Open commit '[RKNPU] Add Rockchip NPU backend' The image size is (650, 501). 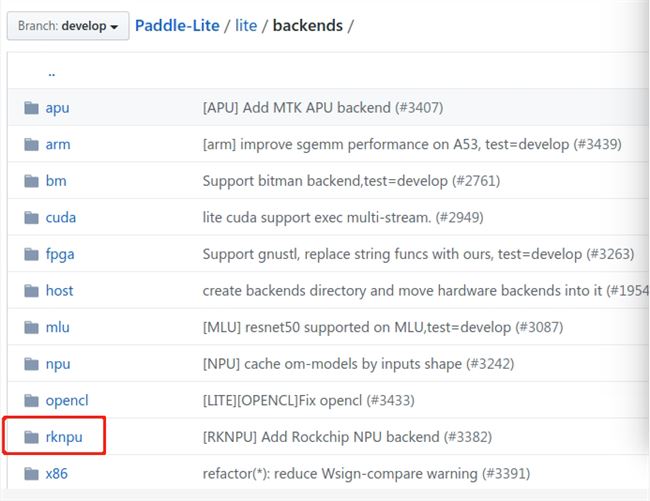[347, 437]
